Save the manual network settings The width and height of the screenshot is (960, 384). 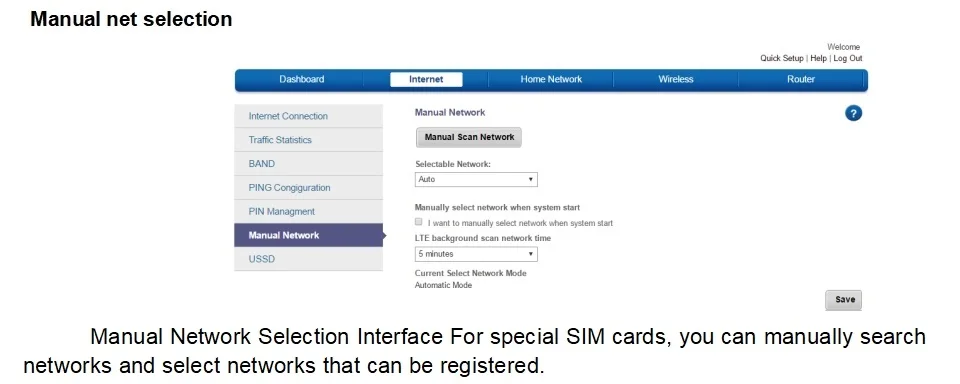pos(844,299)
